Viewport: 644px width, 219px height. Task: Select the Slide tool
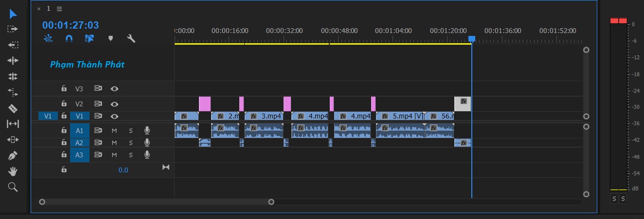tap(13, 140)
